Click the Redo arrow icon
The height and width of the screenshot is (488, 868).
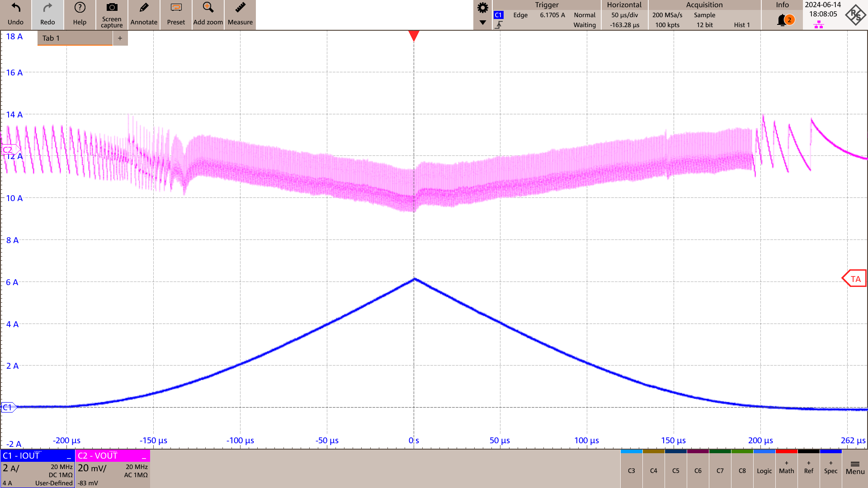click(x=47, y=8)
